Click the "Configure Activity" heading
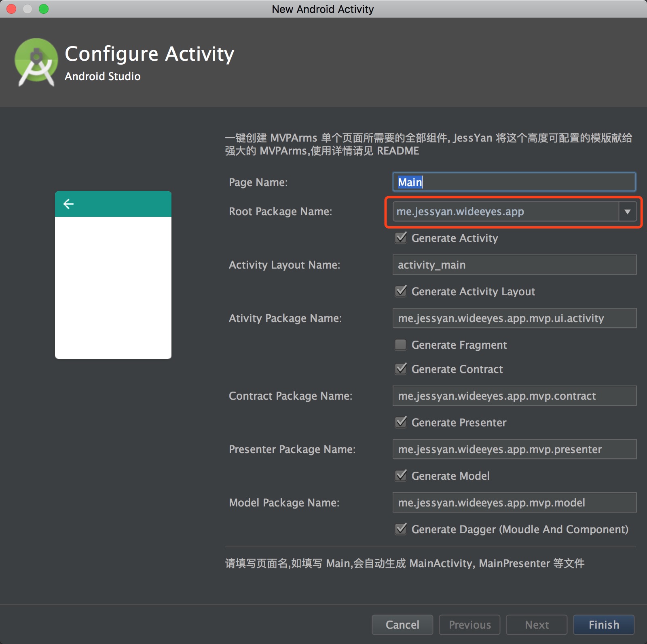 150,54
